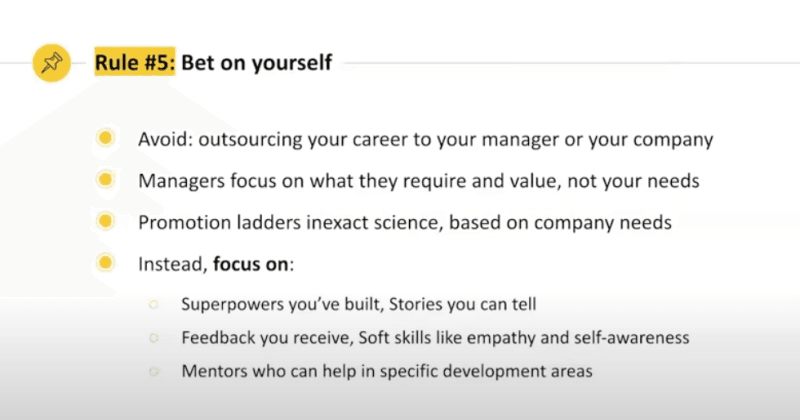
Task: Click the bullet beside "Avoid: outsourcing your career"
Action: click(104, 139)
